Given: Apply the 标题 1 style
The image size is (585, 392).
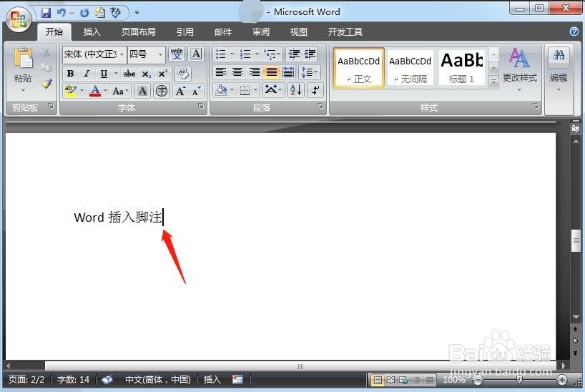Looking at the screenshot, I should [x=462, y=67].
